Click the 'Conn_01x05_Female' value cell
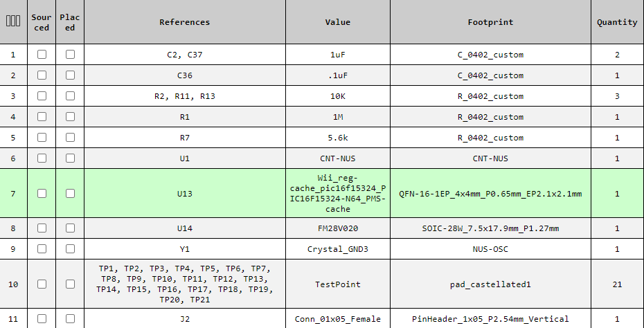 [338, 319]
